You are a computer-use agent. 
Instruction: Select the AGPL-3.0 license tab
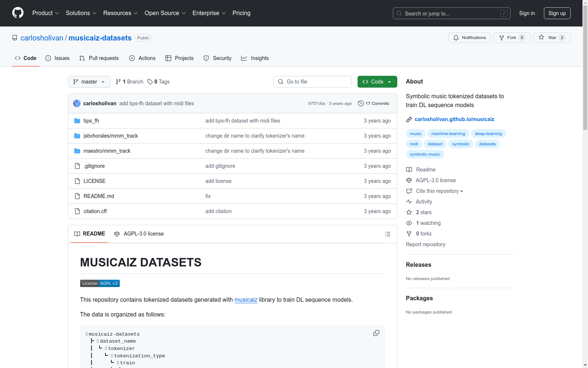tap(139, 234)
